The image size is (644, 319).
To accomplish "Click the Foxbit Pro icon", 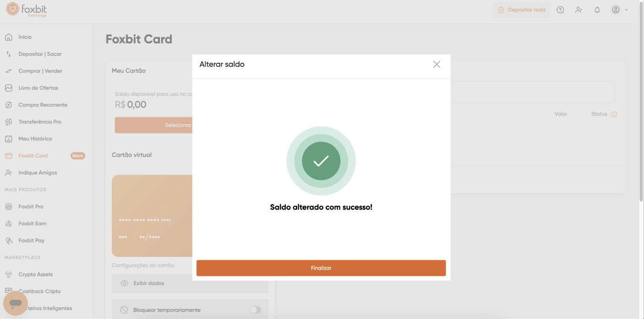I will click(8, 207).
